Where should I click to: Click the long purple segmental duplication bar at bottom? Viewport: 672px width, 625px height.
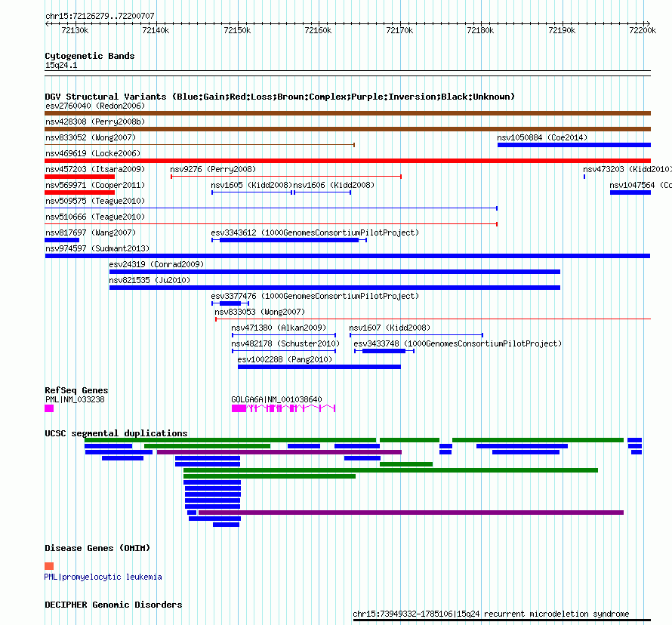point(411,513)
